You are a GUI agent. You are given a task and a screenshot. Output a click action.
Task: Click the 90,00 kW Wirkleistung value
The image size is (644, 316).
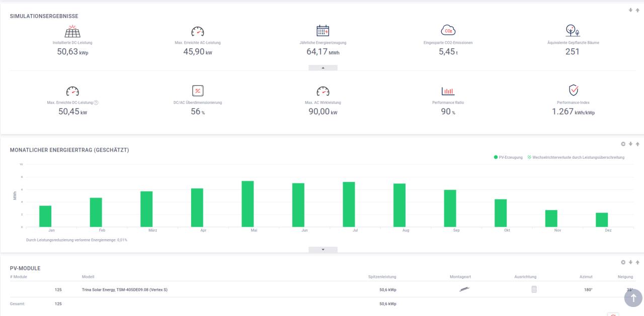click(323, 112)
